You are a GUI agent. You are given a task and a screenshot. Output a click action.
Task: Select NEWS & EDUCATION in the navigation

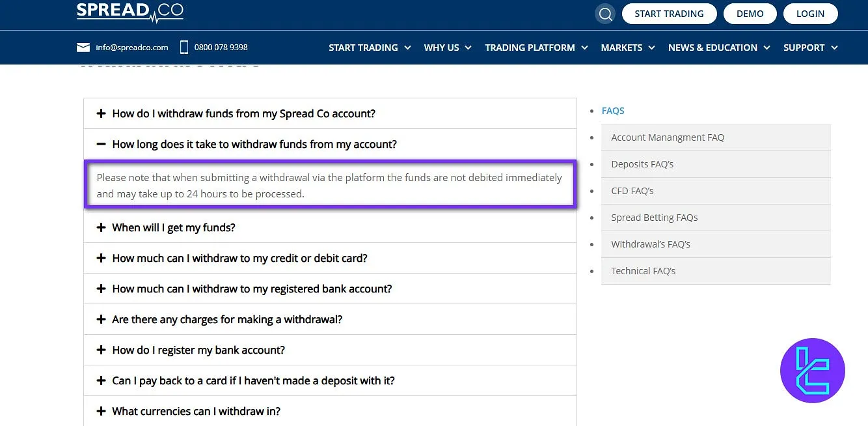click(718, 47)
